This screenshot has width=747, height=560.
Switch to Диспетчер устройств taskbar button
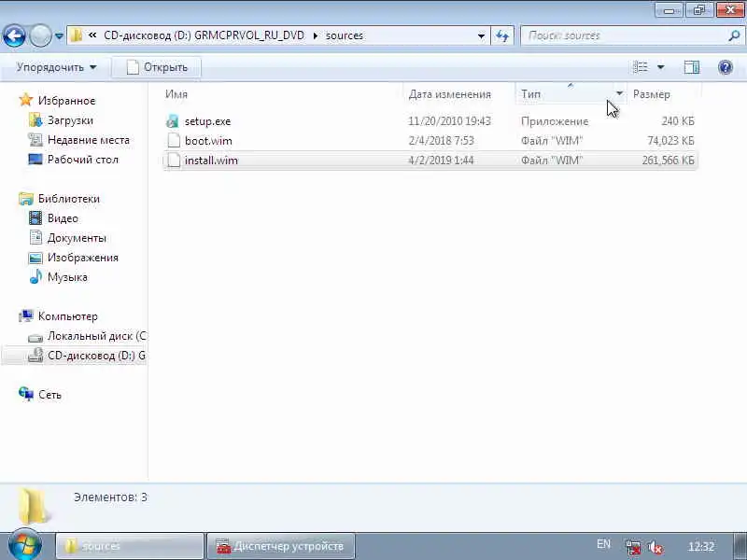(281, 546)
